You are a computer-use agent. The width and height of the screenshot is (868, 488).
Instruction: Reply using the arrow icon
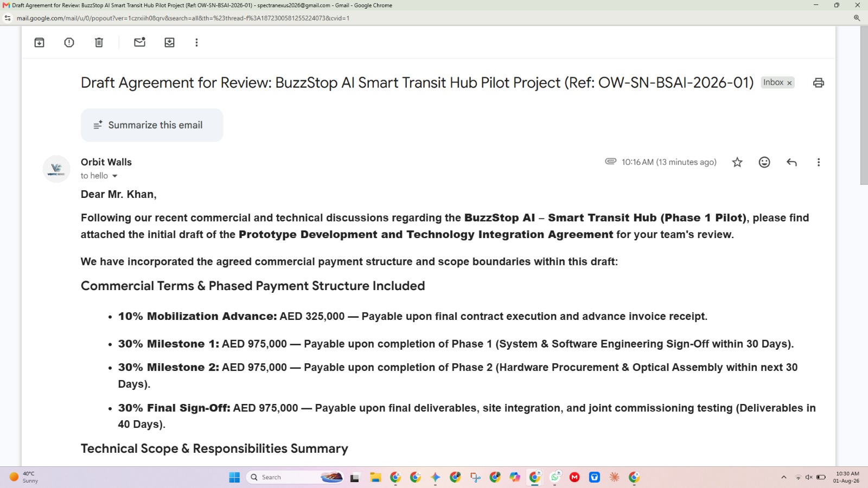click(x=792, y=162)
